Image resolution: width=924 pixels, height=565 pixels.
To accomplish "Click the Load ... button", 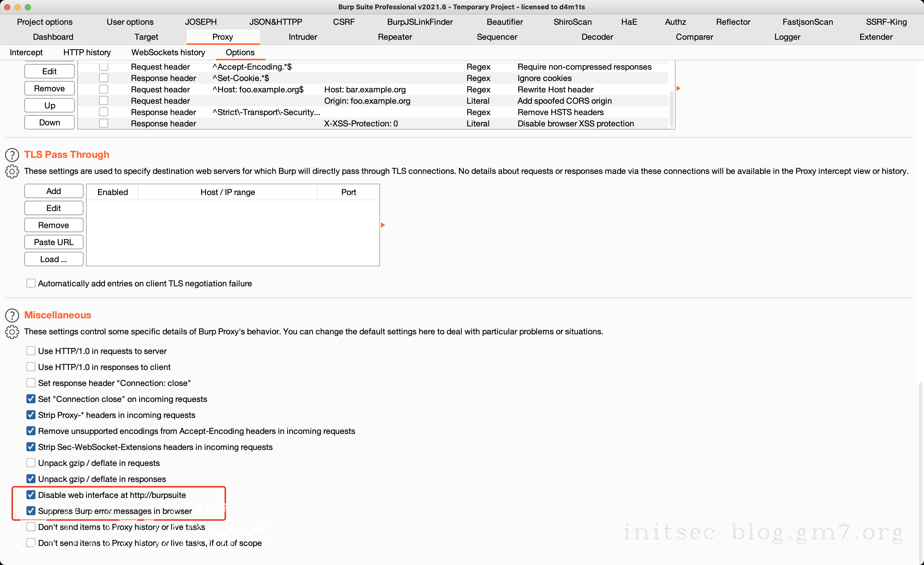I will (54, 259).
